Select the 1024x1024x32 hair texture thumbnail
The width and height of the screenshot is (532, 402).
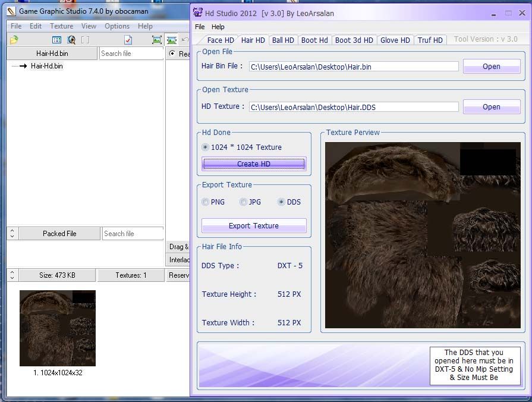58,328
